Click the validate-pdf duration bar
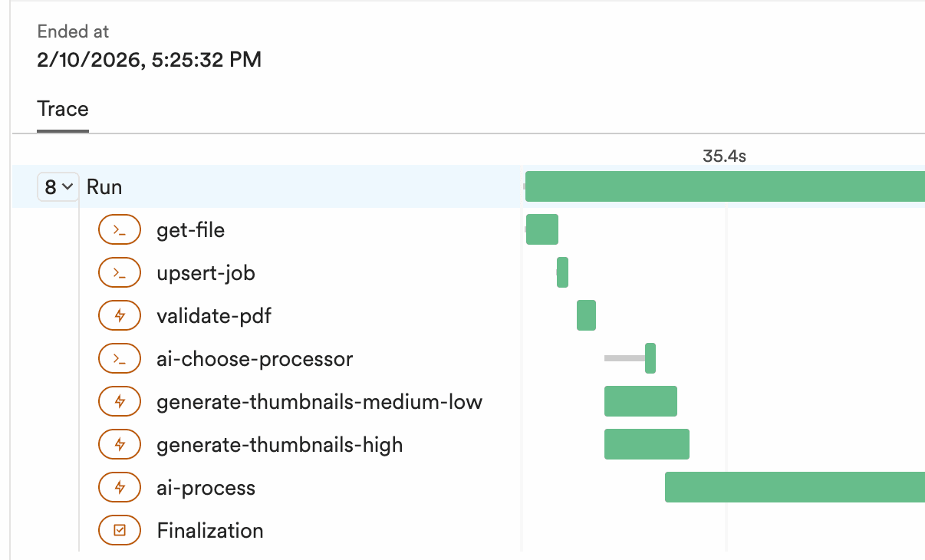This screenshot has width=925, height=560. coord(586,315)
